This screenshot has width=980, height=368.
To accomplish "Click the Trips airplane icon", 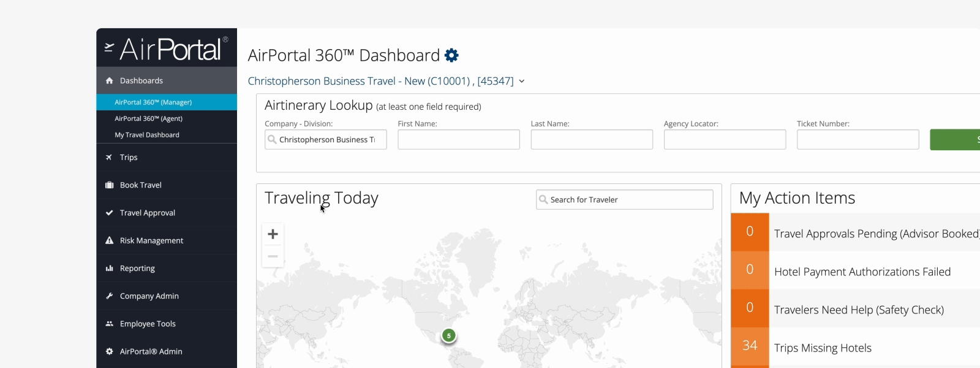I will pyautogui.click(x=109, y=157).
